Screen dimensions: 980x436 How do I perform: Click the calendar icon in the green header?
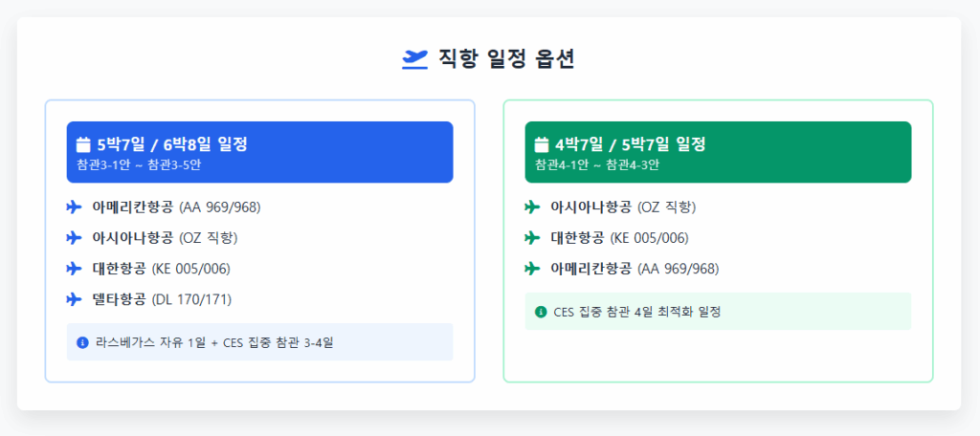(x=542, y=145)
